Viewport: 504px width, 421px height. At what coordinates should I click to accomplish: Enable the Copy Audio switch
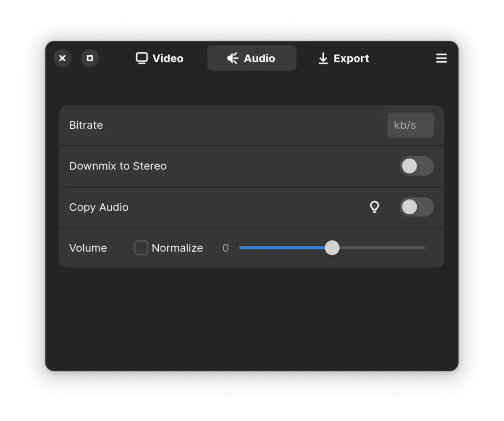tap(417, 207)
